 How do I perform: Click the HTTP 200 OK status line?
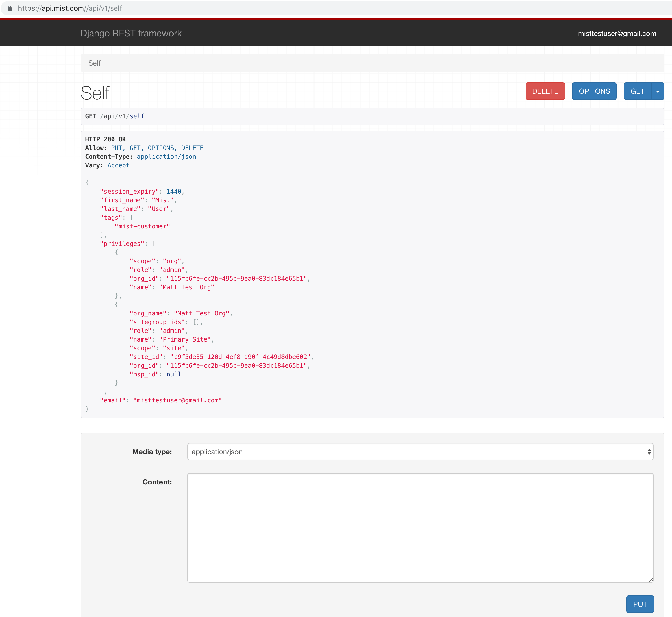(x=105, y=139)
